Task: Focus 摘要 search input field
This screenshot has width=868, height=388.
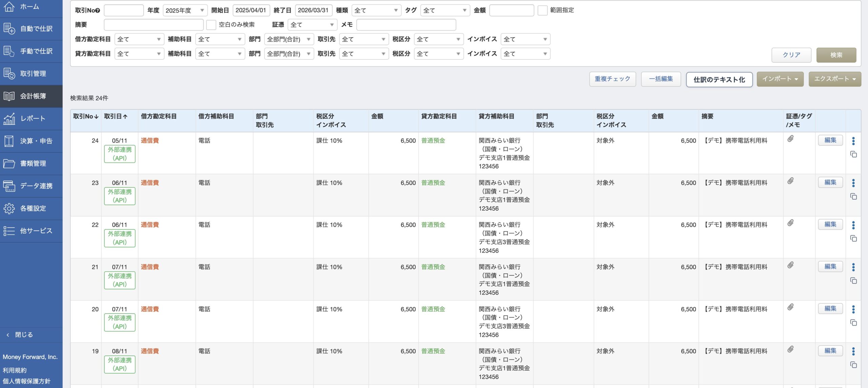Action: tap(154, 25)
